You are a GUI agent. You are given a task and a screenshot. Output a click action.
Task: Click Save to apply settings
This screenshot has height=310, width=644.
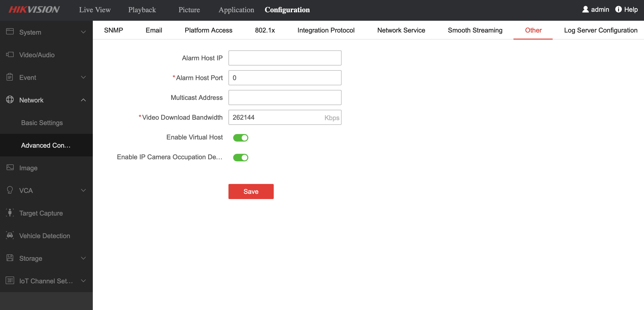tap(251, 192)
